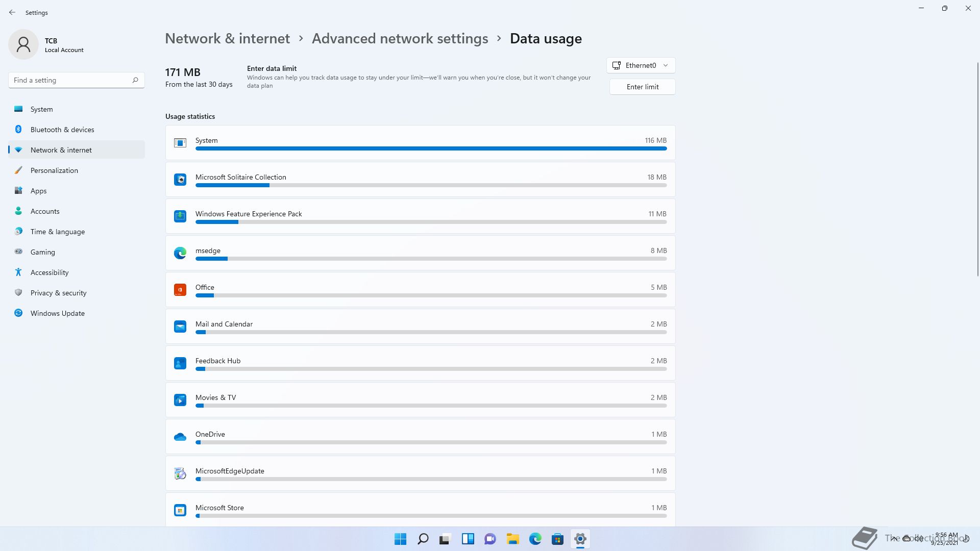The height and width of the screenshot is (551, 980).
Task: Click the MicrosoftEdgeUpdate icon
Action: point(180,473)
